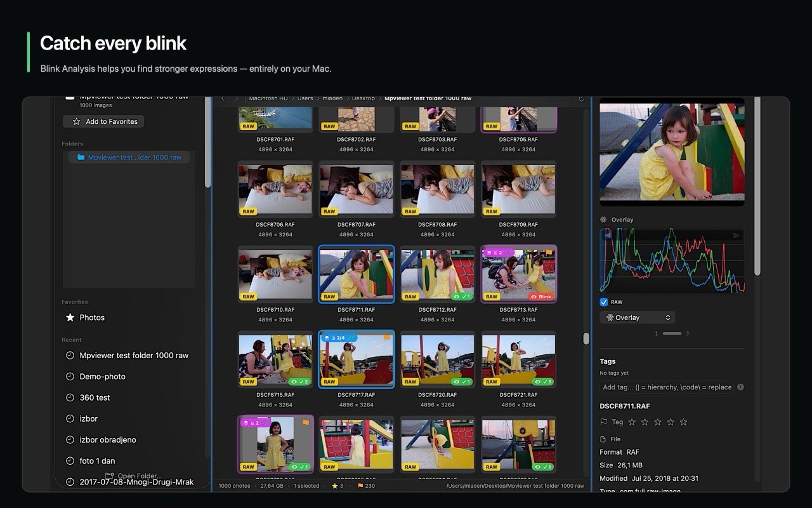
Task: Click the clock icon beside izbor obradjeno
Action: [70, 439]
